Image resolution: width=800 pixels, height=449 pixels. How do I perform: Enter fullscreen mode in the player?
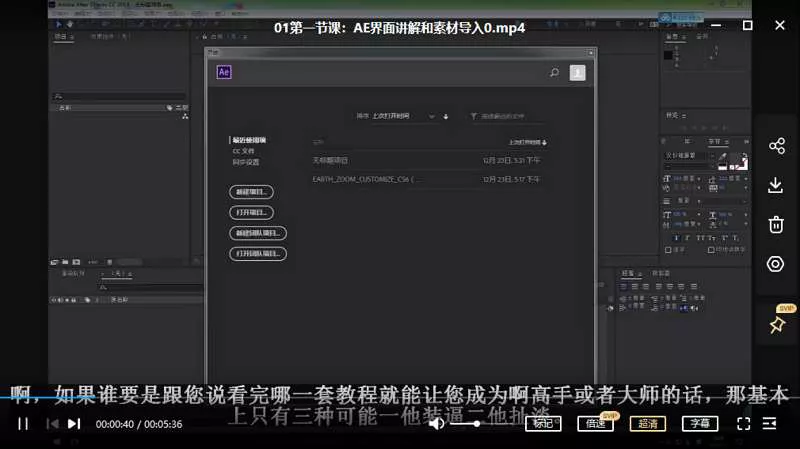(743, 423)
